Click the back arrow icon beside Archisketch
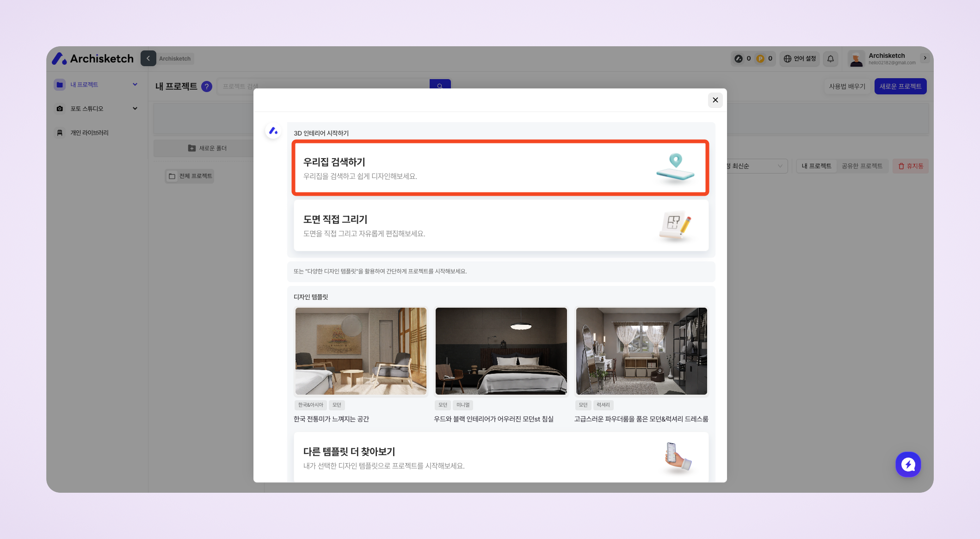Image resolution: width=980 pixels, height=539 pixels. pyautogui.click(x=148, y=58)
